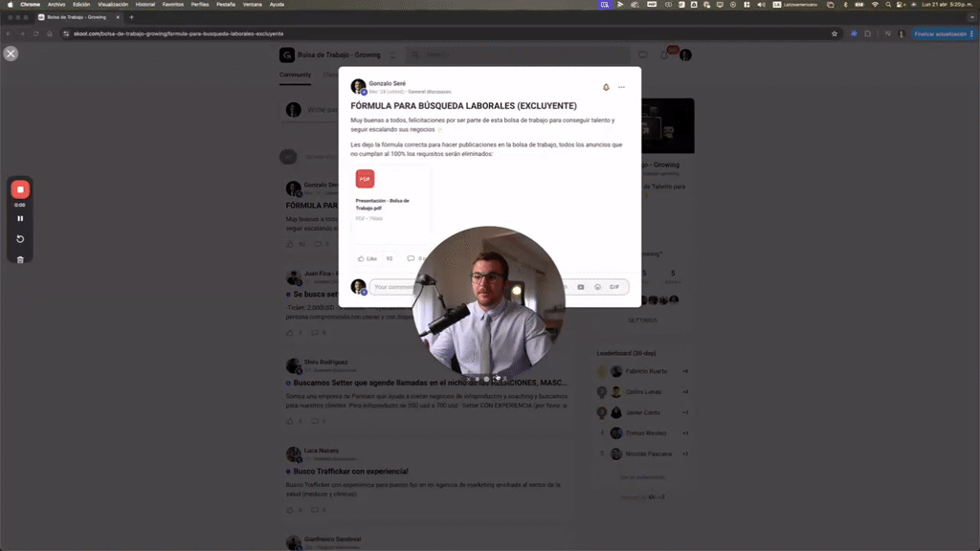Image resolution: width=980 pixels, height=551 pixels.
Task: Open the emoji picker in the comment box
Action: (x=597, y=287)
